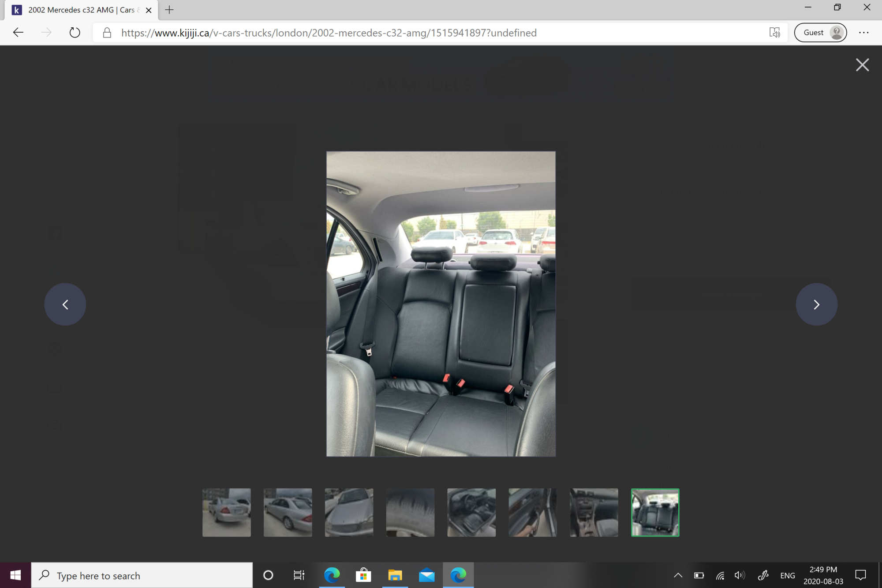Open the Guest profile button
The width and height of the screenshot is (882, 588).
pos(820,33)
